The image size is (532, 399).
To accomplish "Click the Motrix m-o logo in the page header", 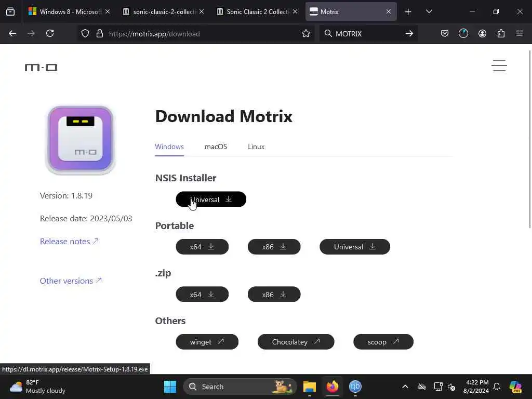I will (x=41, y=68).
